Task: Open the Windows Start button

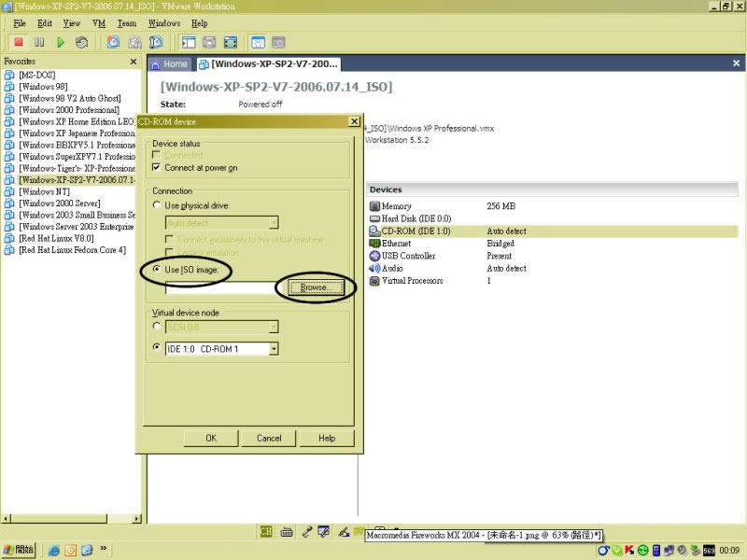Action: (x=19, y=550)
